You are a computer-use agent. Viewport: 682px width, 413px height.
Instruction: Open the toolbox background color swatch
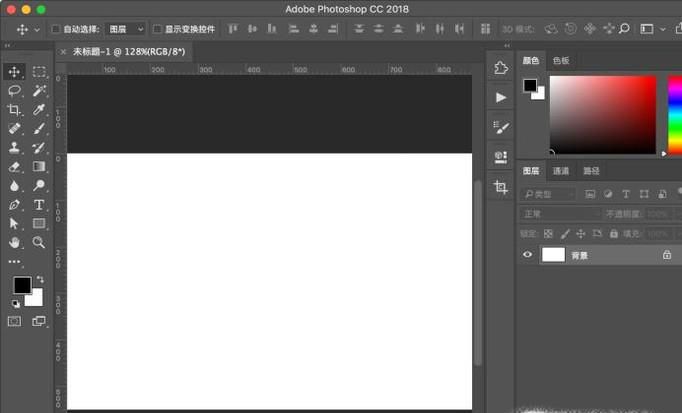36,299
